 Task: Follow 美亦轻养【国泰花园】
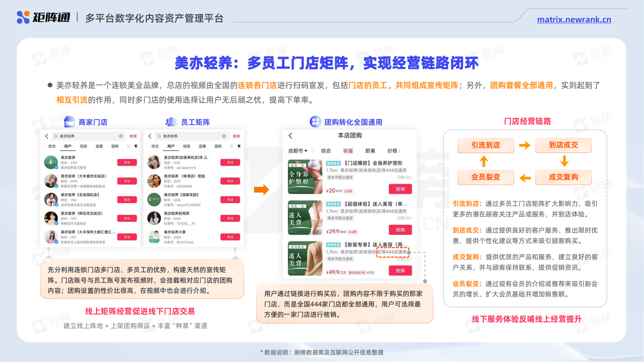(230, 200)
